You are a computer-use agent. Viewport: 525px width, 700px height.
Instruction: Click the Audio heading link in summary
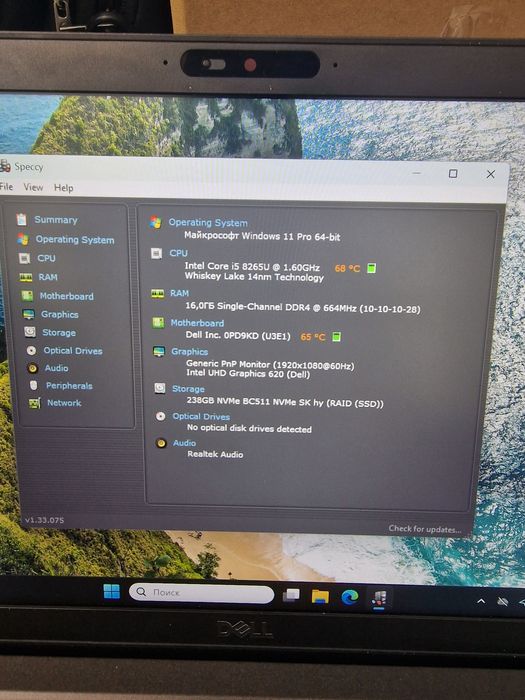[184, 443]
